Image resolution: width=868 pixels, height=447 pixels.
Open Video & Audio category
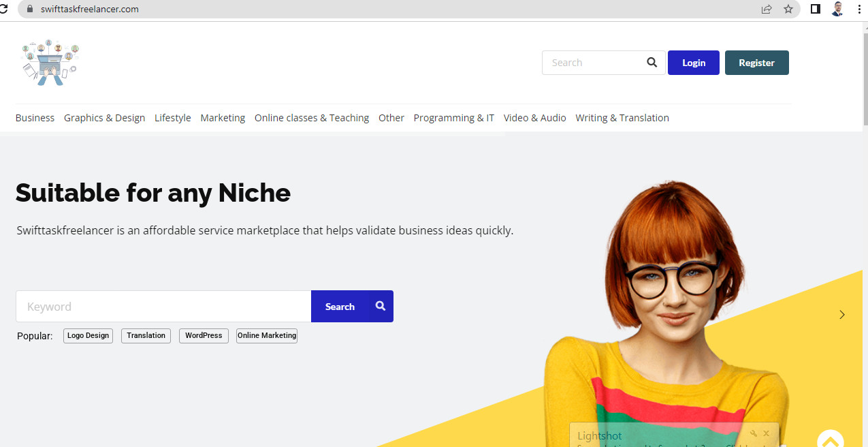(535, 118)
